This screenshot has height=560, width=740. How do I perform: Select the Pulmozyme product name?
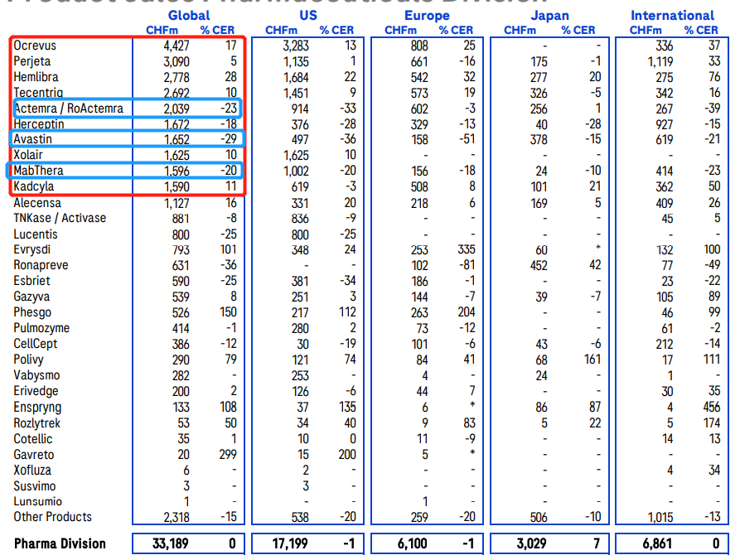[x=41, y=328]
